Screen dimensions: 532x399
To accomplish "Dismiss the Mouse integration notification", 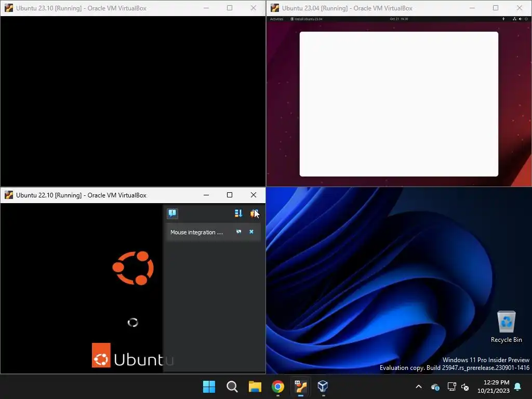I will [x=251, y=232].
